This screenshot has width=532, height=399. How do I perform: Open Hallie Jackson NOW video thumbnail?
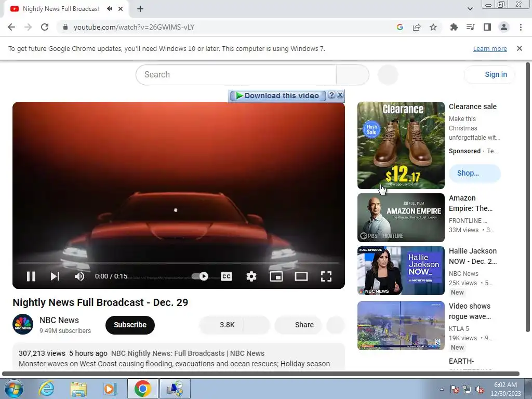[401, 270]
